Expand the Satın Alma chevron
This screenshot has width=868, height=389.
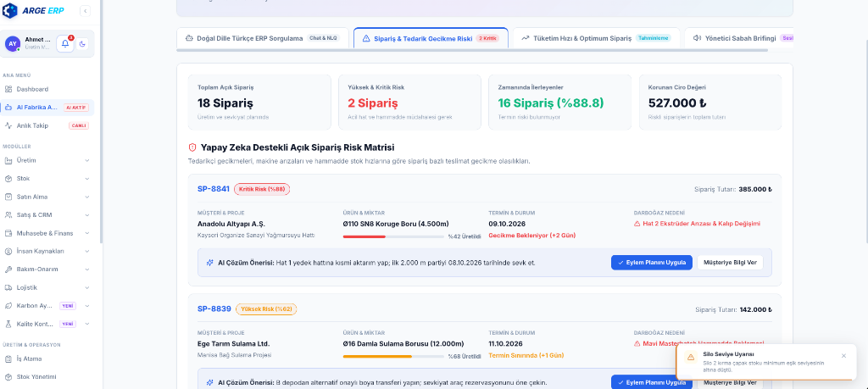(x=87, y=197)
